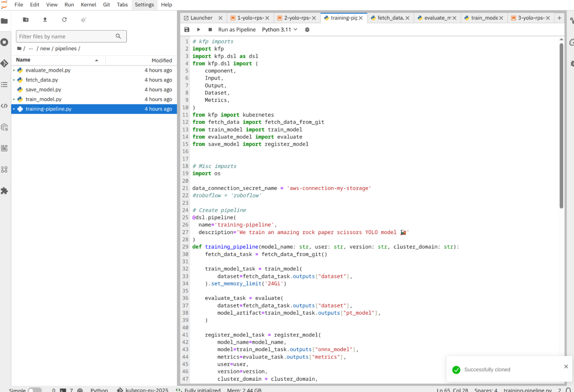574x392 pixels.
Task: Open the File Browser sidebar panel
Action: (x=5, y=21)
